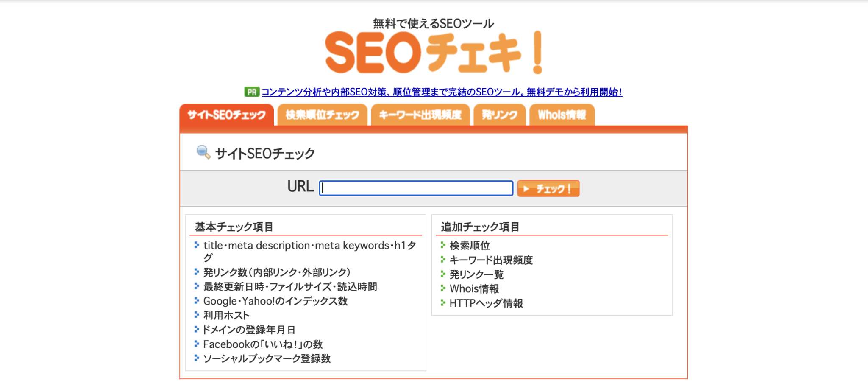
Task: Click the blue arrow icon beside 利用ホスト
Action: (x=196, y=315)
